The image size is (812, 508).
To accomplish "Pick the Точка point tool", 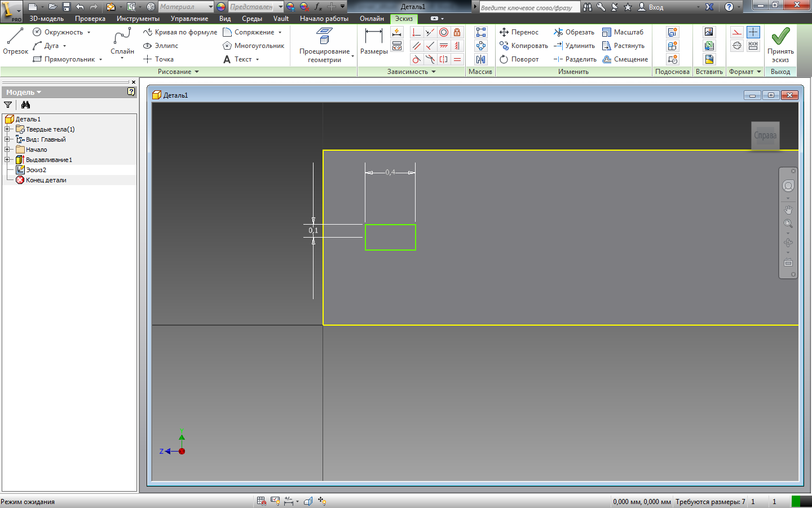I will point(158,59).
